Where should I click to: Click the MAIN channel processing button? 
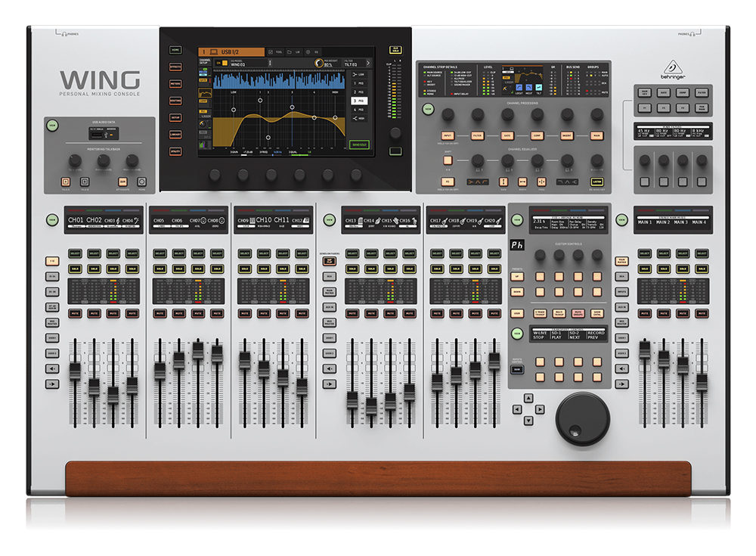coord(597,135)
